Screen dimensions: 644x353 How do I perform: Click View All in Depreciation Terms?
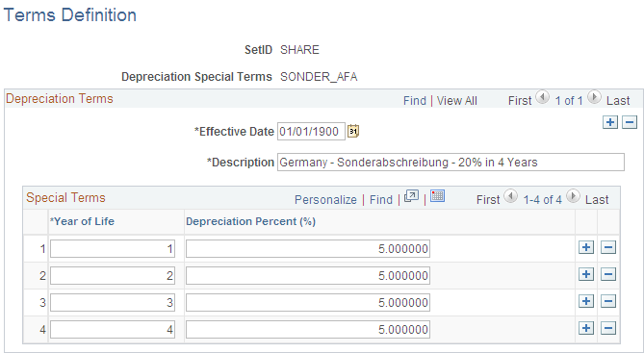coord(456,101)
